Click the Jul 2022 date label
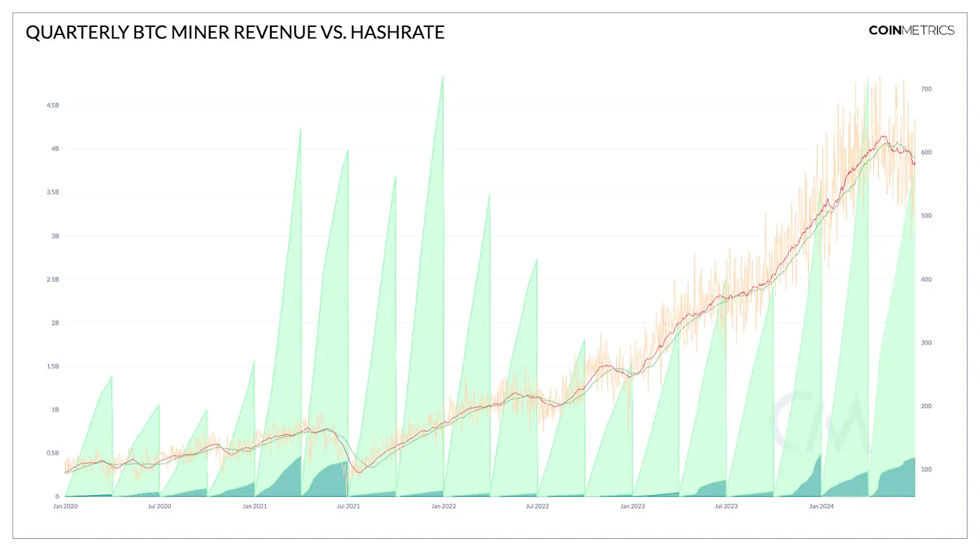The width and height of the screenshot is (980, 551). pyautogui.click(x=537, y=505)
